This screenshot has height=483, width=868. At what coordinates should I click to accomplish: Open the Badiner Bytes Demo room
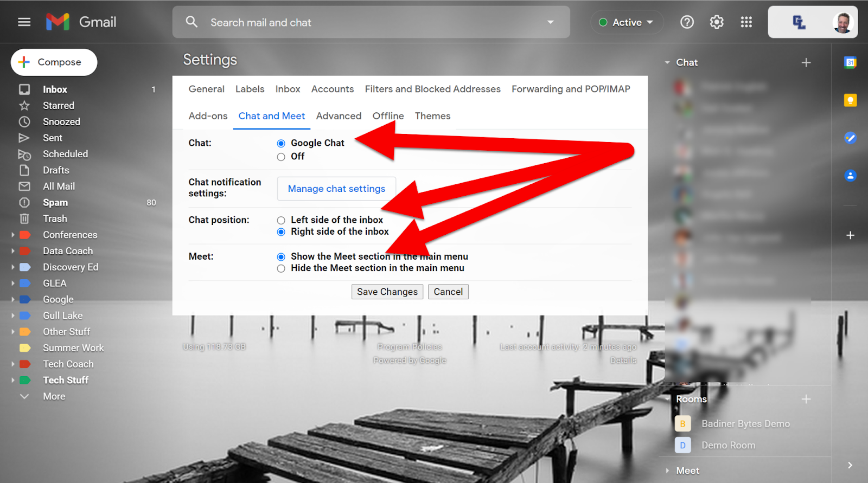click(745, 424)
